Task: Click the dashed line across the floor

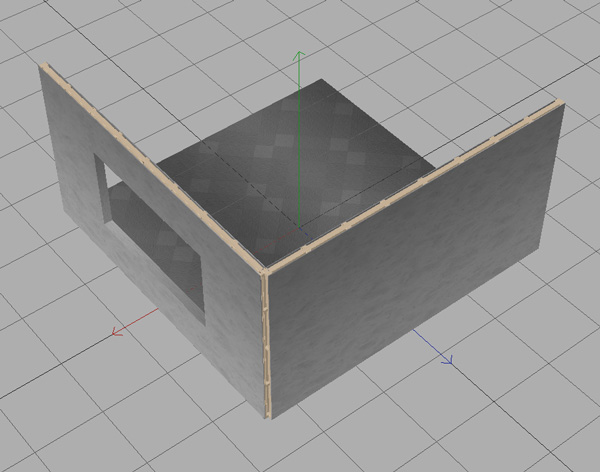Action: (240, 160)
